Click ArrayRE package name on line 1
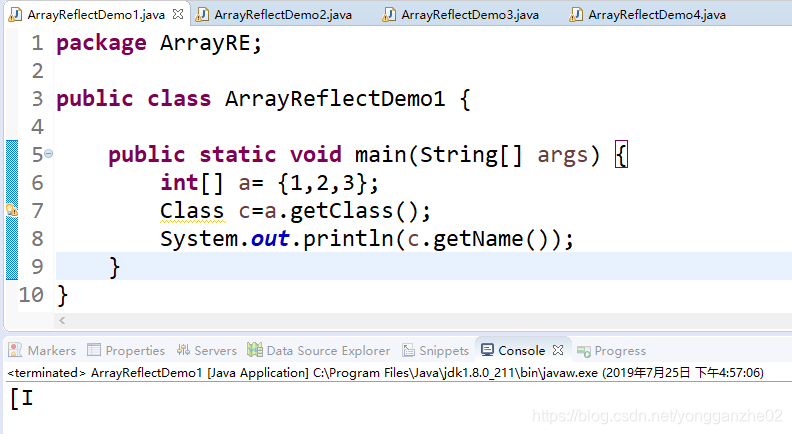 coord(205,43)
